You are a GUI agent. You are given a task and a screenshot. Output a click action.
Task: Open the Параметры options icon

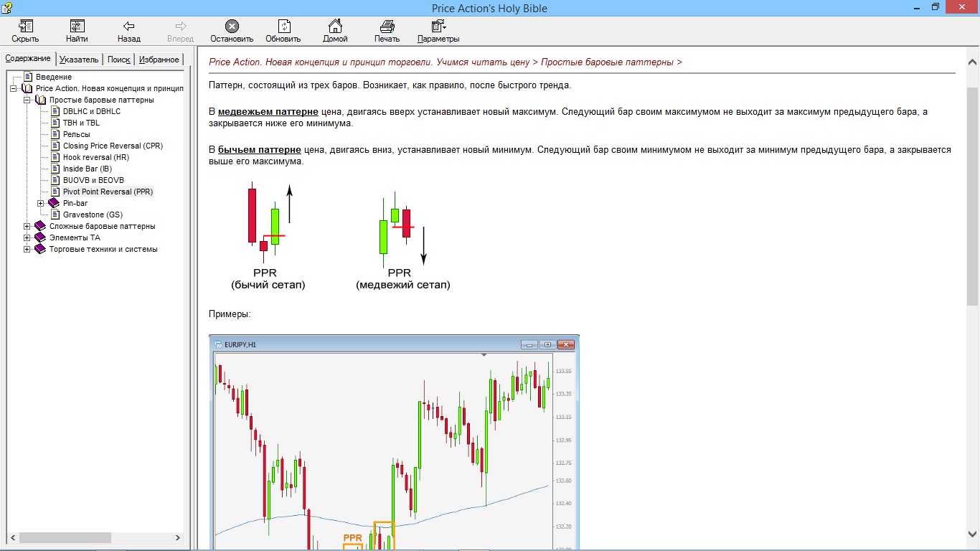pyautogui.click(x=438, y=27)
